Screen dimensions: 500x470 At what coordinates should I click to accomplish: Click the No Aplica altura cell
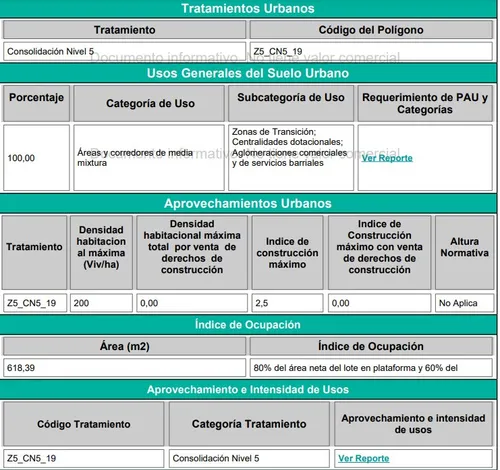click(464, 303)
